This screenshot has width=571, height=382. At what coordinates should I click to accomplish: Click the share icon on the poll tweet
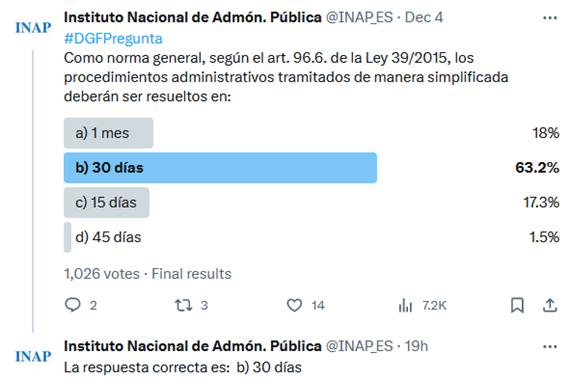pyautogui.click(x=550, y=305)
